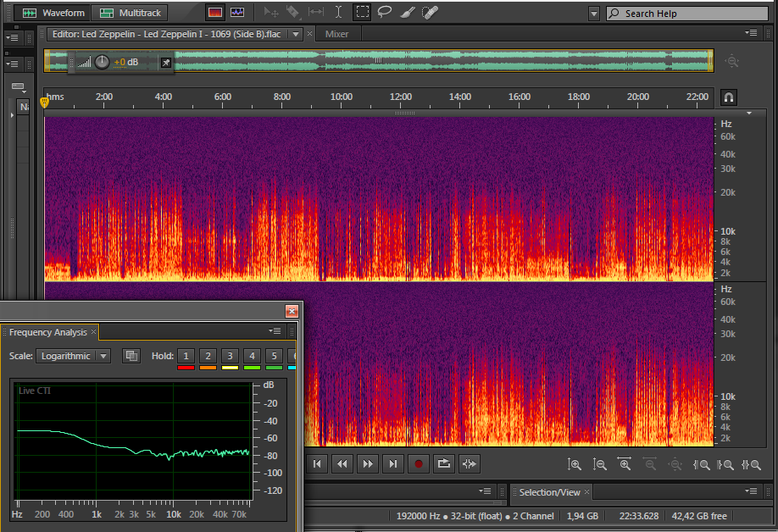Open the Frequency Analysis panel menu

(x=275, y=330)
